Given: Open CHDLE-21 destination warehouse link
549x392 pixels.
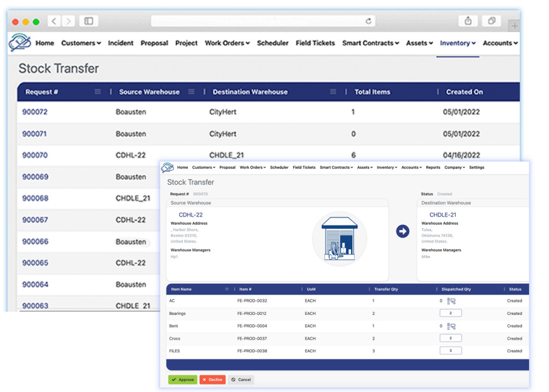Looking at the screenshot, I should click(442, 215).
